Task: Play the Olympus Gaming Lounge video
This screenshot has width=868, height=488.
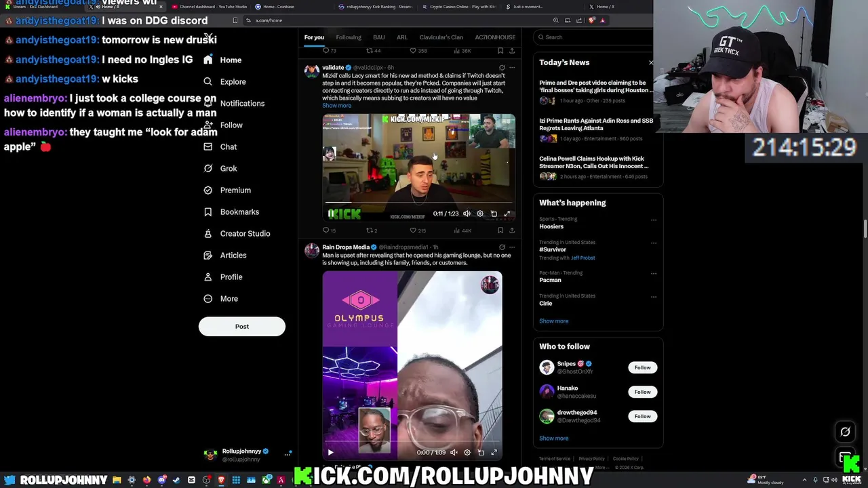Action: tap(331, 452)
